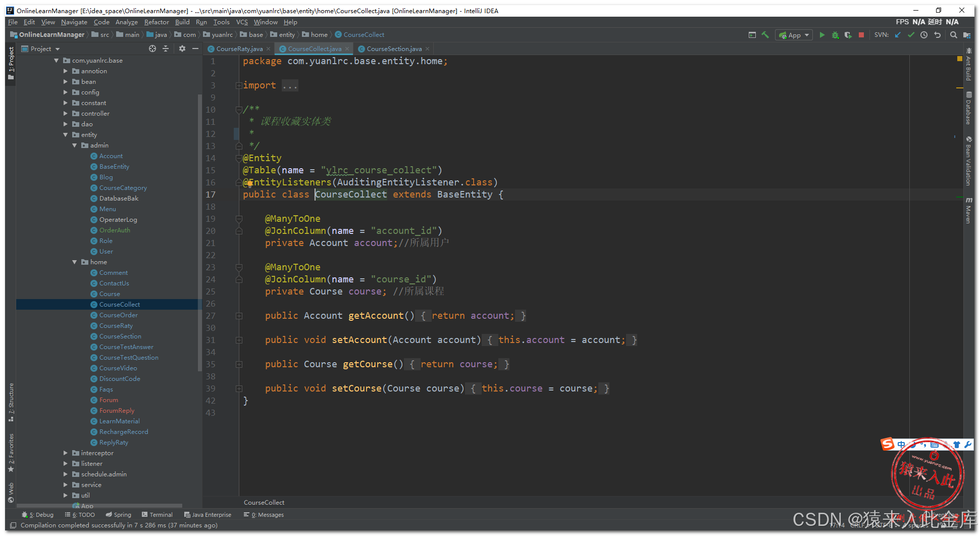Select Account class in admin package

click(111, 156)
